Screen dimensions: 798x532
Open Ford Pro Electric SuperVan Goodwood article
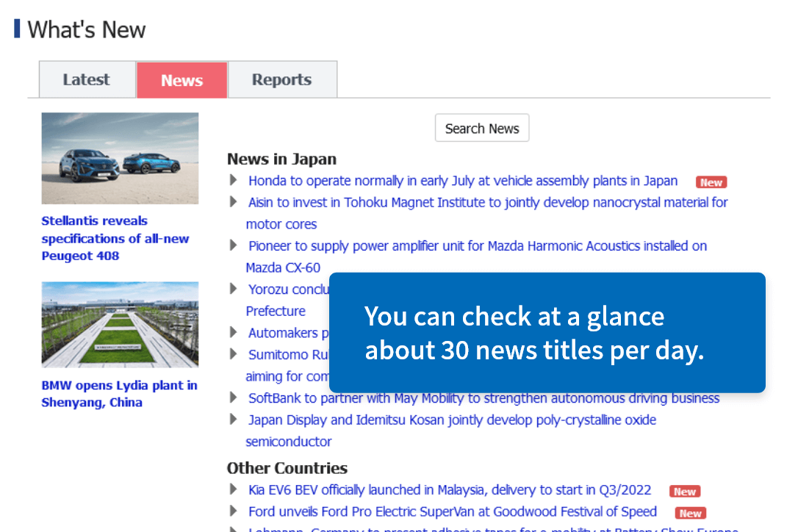point(453,511)
